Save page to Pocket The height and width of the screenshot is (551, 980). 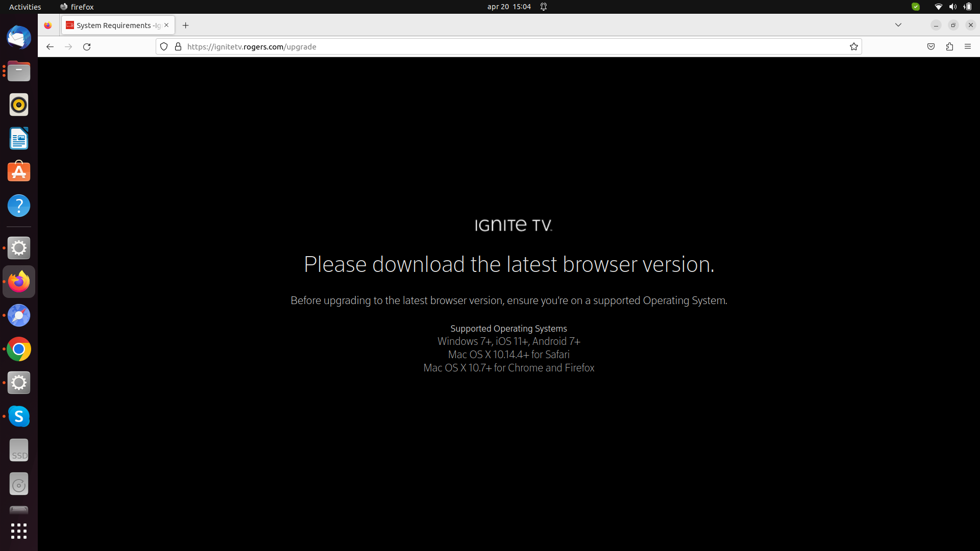930,46
